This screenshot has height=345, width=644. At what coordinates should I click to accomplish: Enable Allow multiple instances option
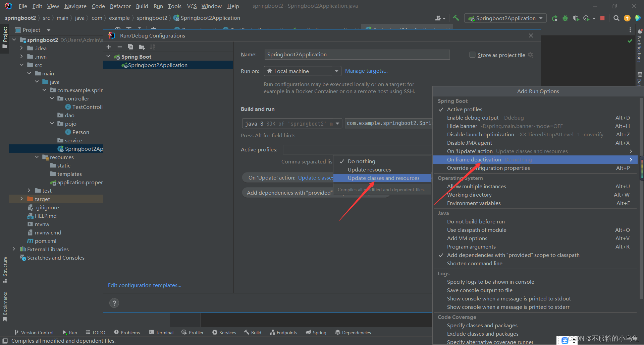click(x=535, y=186)
